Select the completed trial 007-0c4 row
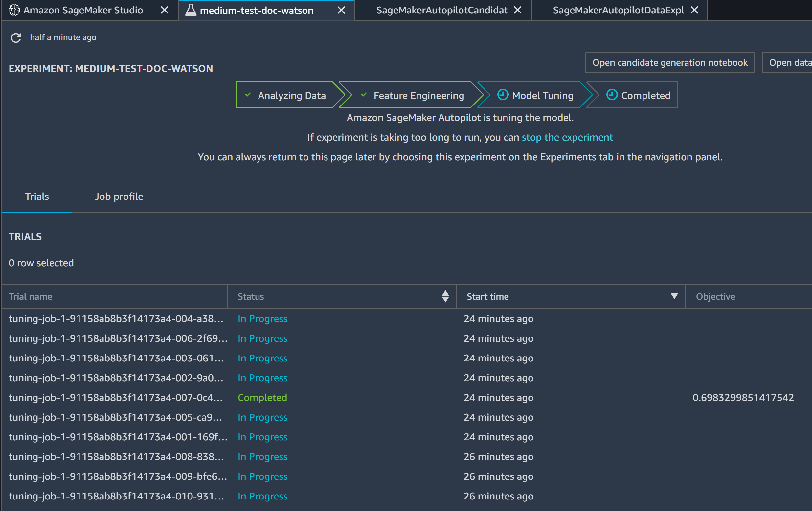 (115, 398)
